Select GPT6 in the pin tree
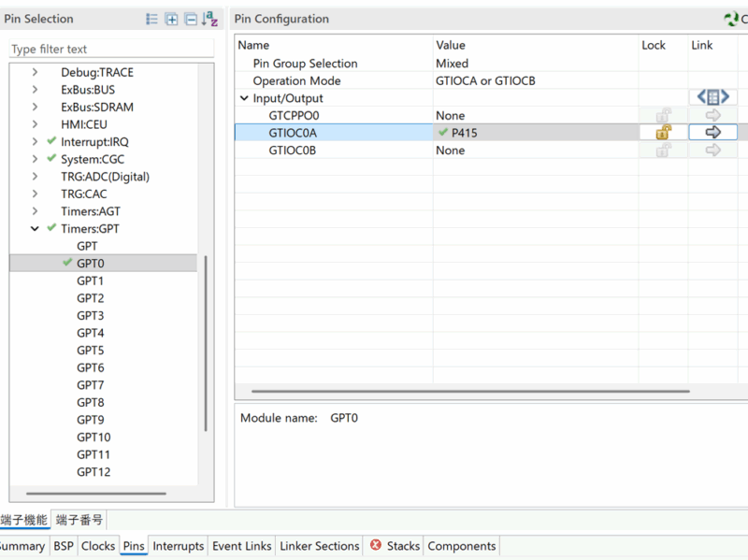The width and height of the screenshot is (748, 560). coord(90,367)
